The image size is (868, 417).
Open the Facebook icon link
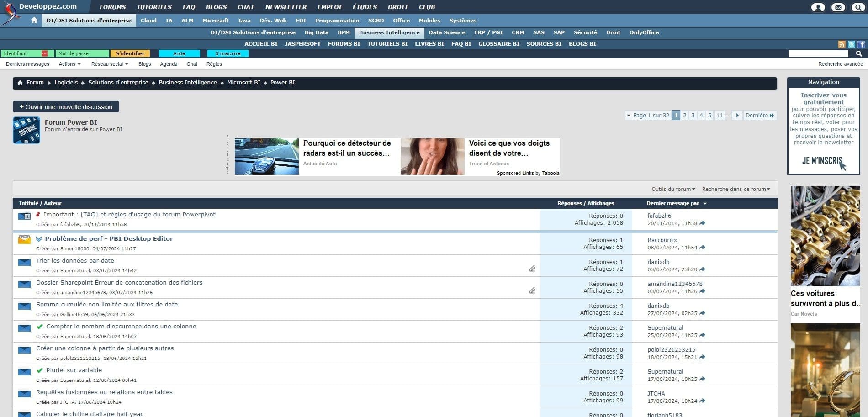[861, 44]
